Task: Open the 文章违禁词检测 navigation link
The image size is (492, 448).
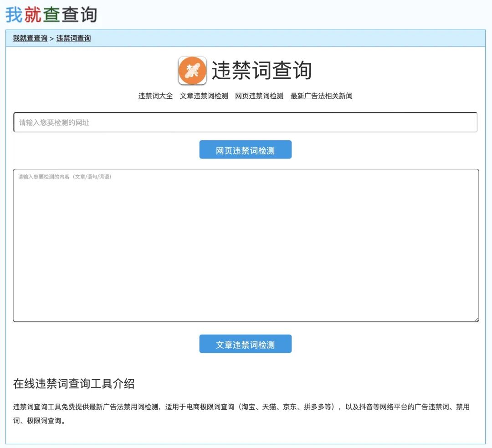Action: point(204,96)
